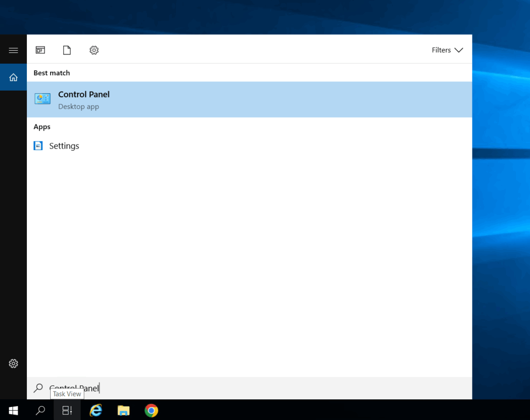Launch Google Chrome from taskbar
Viewport: 530px width, 420px height.
pos(151,411)
